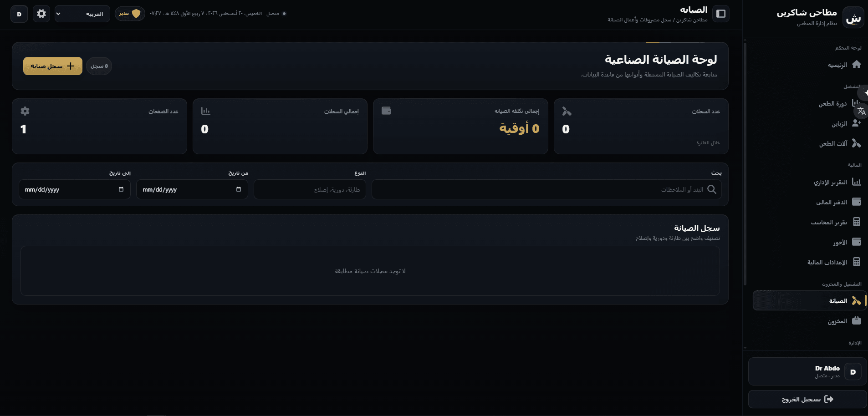
Task: Click tools icon beside آلات الطحن
Action: pyautogui.click(x=856, y=143)
